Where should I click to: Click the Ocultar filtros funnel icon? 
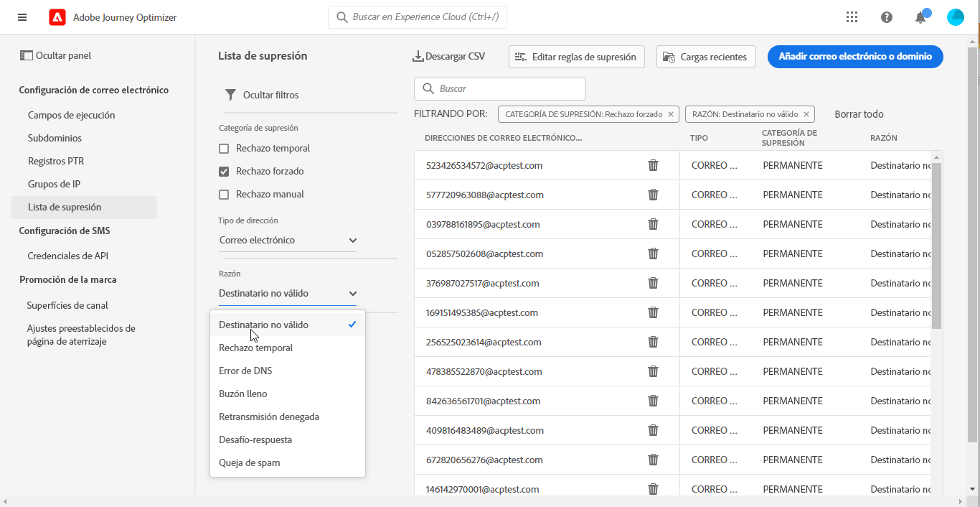230,95
